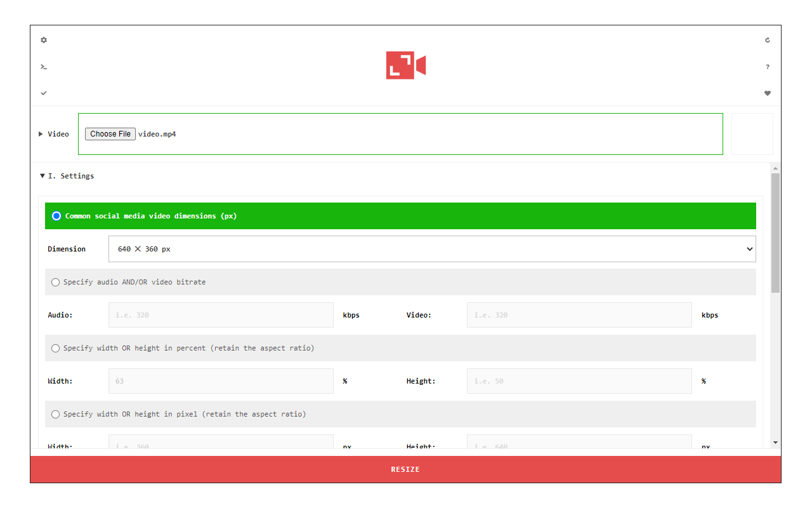This screenshot has height=508, width=812.
Task: Open help via question mark icon
Action: click(767, 67)
